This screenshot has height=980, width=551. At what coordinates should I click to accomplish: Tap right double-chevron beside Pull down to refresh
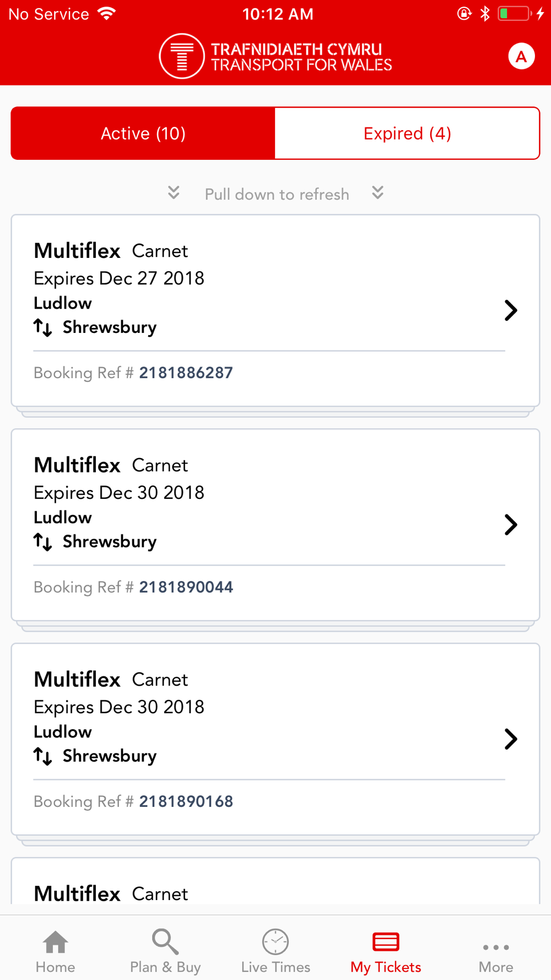coord(377,192)
